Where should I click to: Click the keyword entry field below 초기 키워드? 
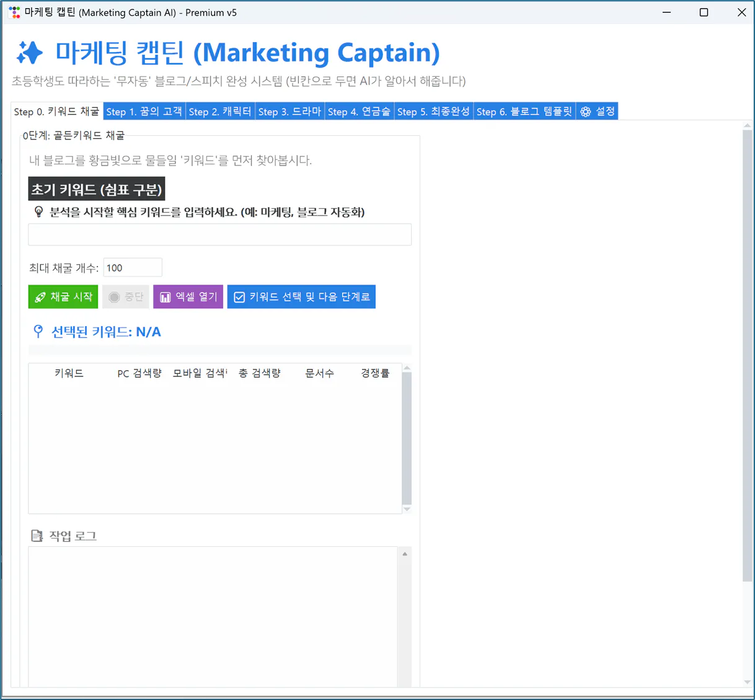tap(219, 234)
